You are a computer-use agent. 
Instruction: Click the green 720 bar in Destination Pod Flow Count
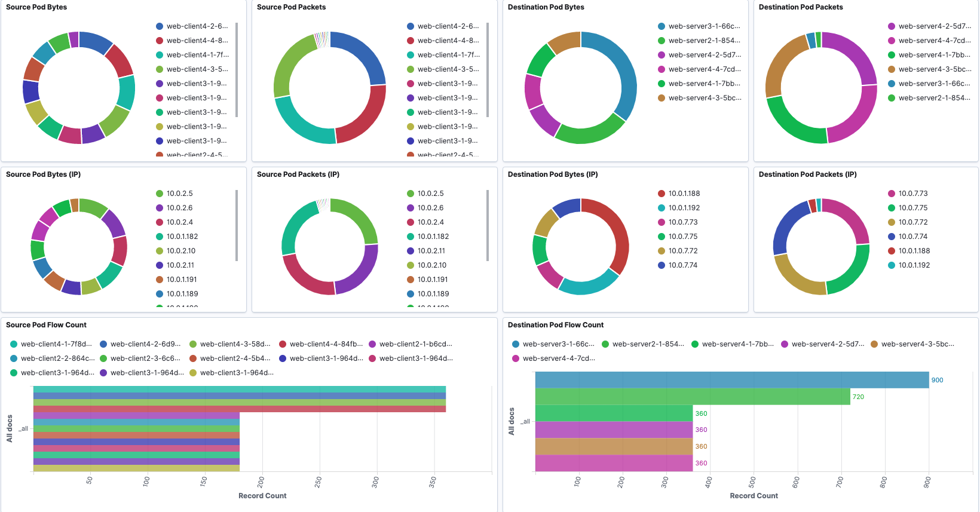[x=693, y=397]
